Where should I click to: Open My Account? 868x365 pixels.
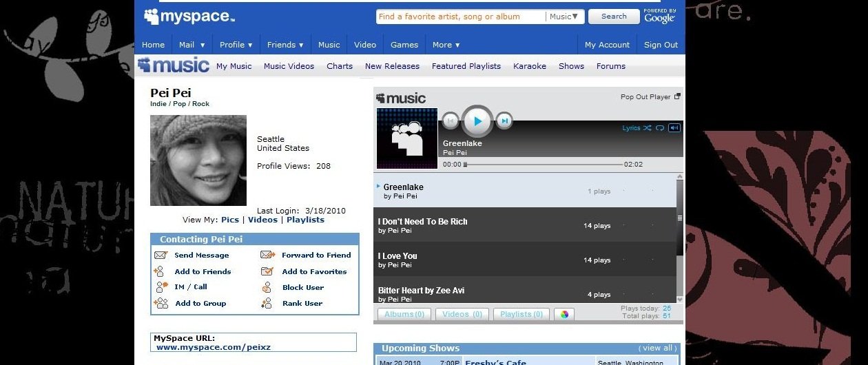pyautogui.click(x=607, y=45)
